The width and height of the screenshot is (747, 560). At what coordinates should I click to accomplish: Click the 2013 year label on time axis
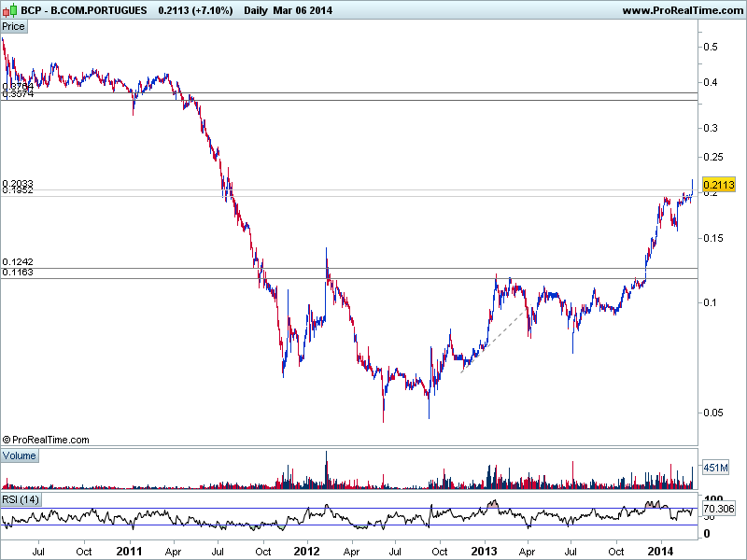(484, 552)
